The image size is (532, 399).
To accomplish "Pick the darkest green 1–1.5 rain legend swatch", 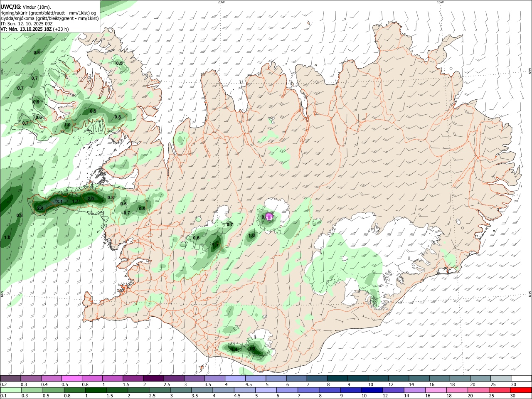I will 96,390.
